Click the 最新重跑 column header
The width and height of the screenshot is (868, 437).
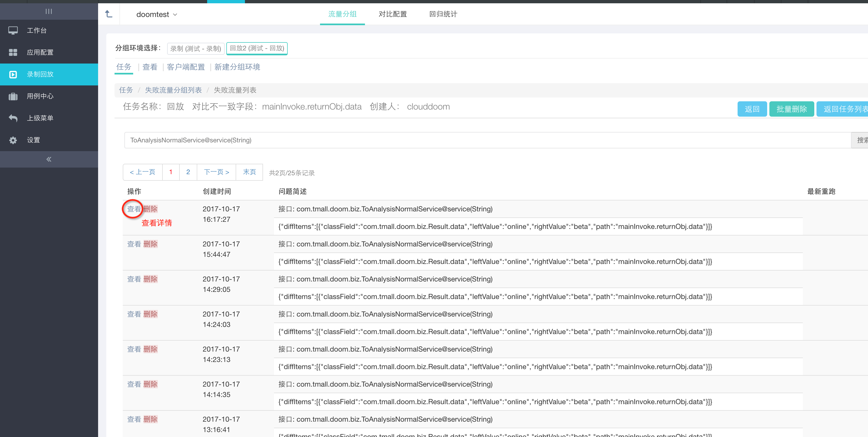(821, 191)
